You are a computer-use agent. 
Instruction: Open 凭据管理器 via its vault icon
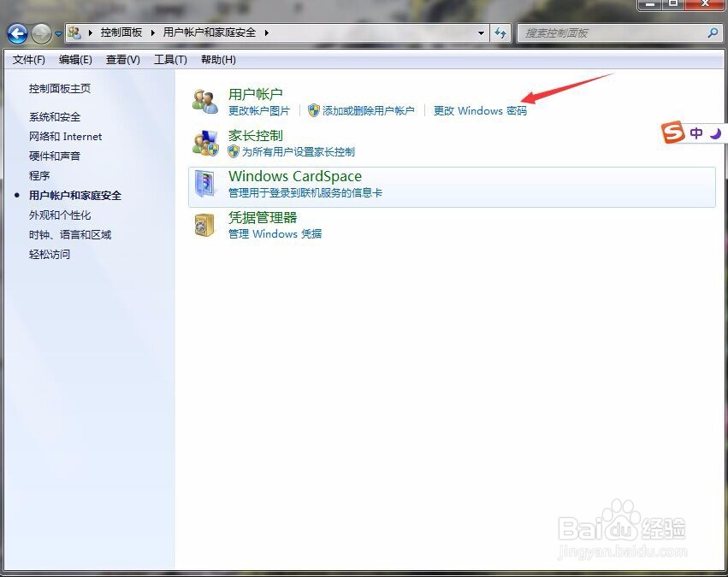[x=204, y=223]
